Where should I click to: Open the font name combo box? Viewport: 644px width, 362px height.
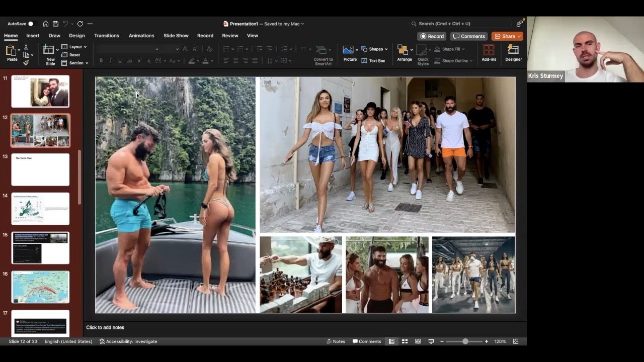[128, 49]
